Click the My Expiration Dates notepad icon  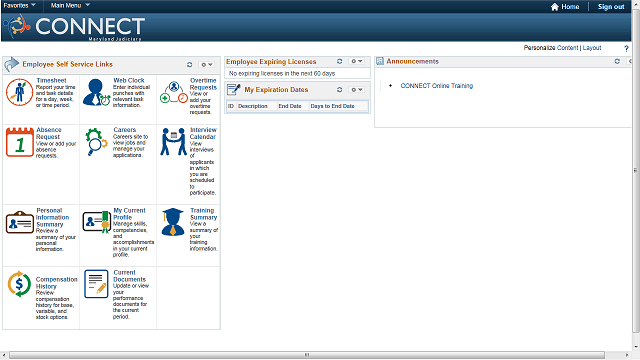tap(233, 89)
